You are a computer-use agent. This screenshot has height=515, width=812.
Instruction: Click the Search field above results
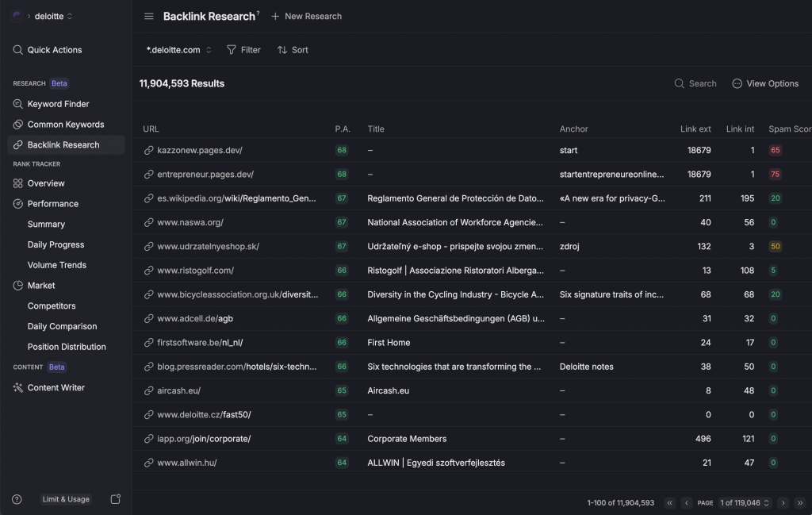point(696,83)
